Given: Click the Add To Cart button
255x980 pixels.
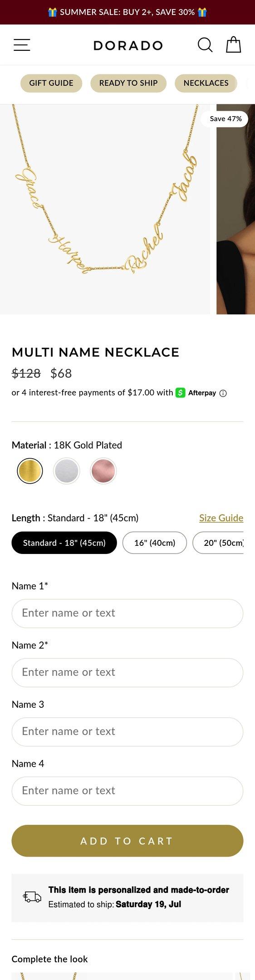Looking at the screenshot, I should (x=127, y=841).
